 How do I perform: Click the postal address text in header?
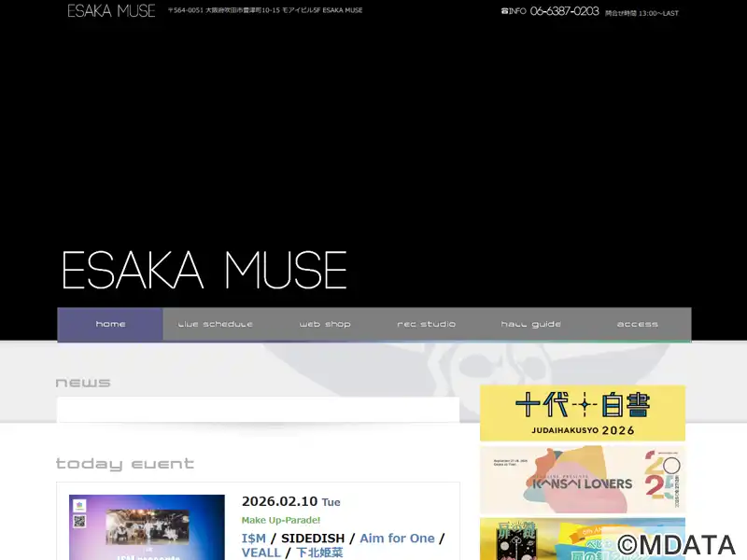pyautogui.click(x=265, y=10)
